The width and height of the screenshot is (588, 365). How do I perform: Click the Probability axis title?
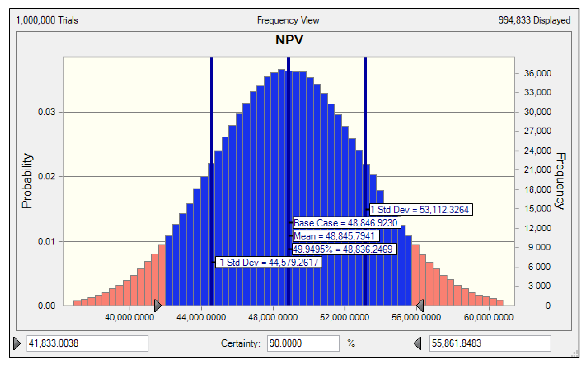27,181
